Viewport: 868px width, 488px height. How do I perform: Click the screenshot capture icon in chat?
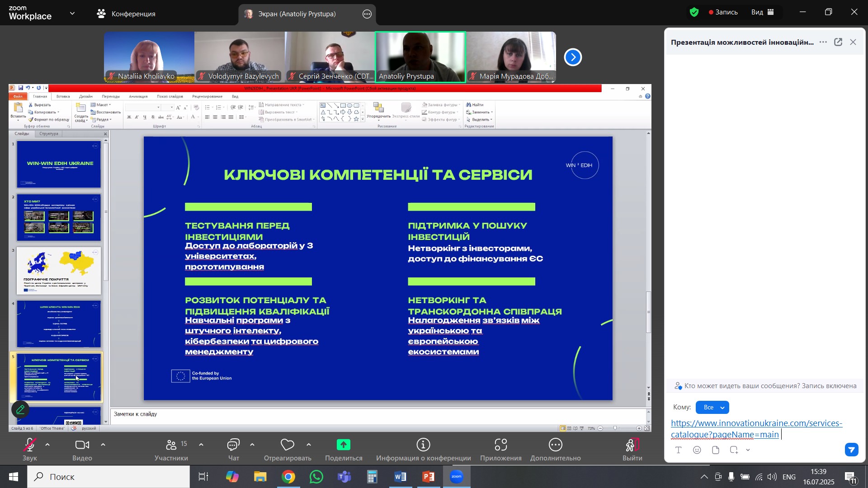point(734,450)
